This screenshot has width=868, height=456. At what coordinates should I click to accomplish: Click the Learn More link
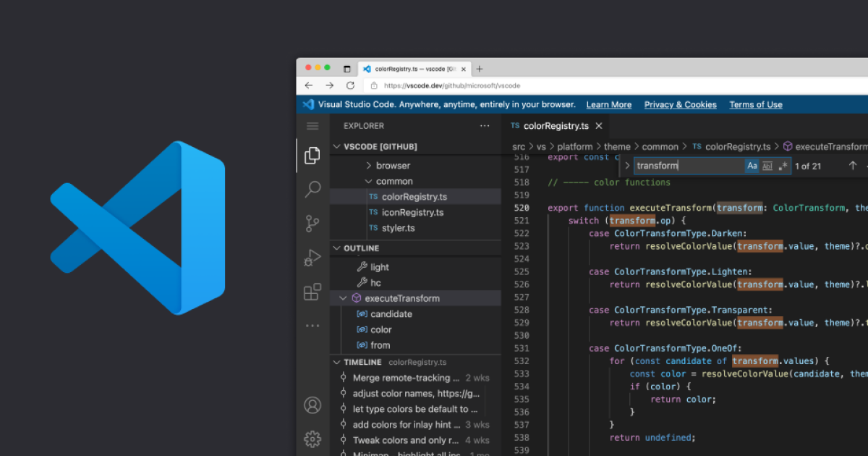pos(608,104)
